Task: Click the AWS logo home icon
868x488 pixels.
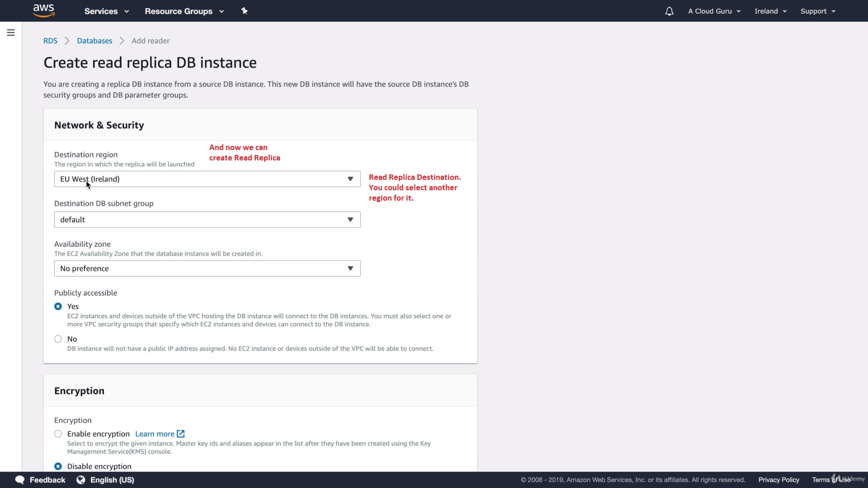Action: point(44,11)
